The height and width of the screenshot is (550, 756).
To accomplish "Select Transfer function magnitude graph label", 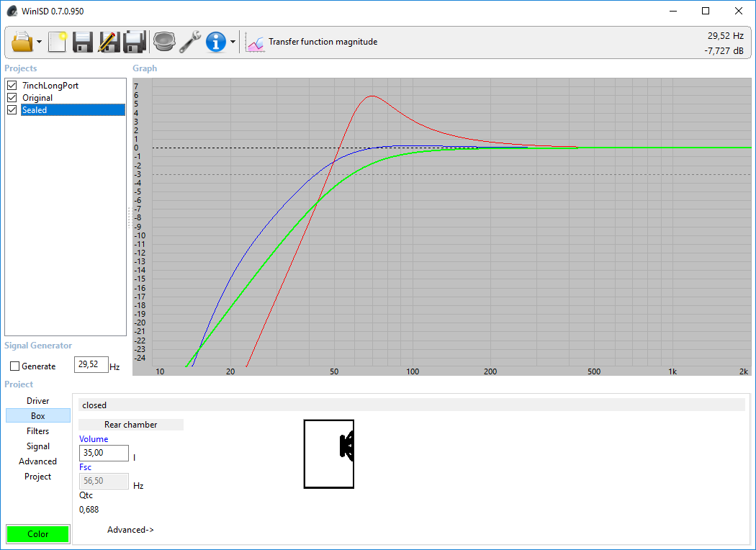I will click(323, 42).
